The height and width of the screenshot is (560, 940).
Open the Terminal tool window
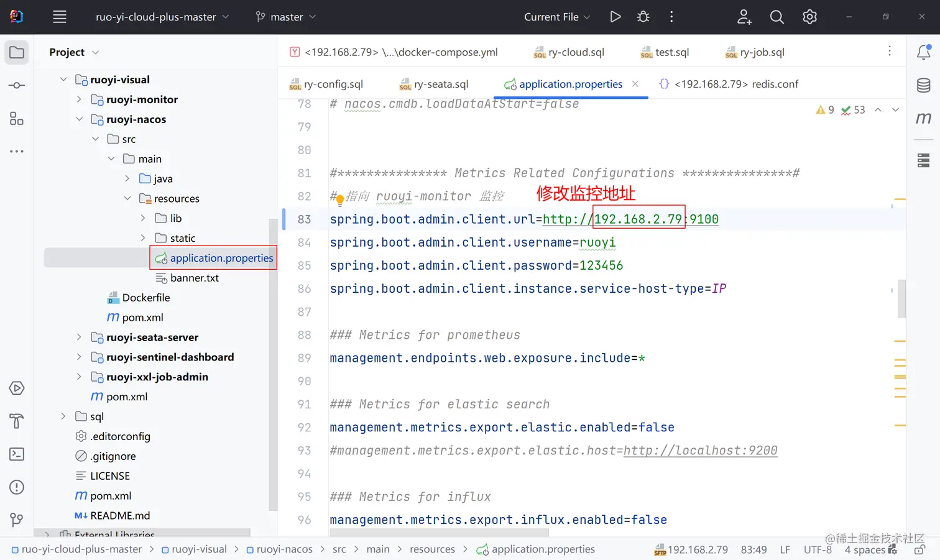[x=17, y=454]
